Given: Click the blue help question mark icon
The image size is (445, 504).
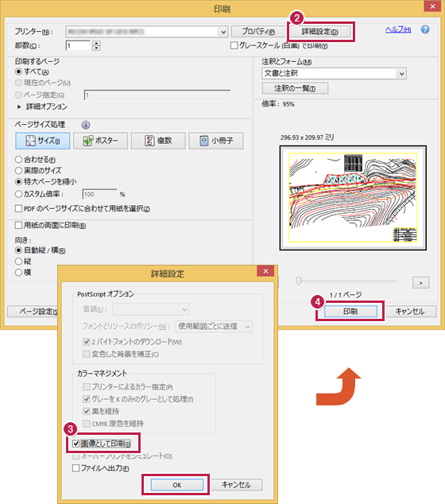Looking at the screenshot, I should coord(425,29).
